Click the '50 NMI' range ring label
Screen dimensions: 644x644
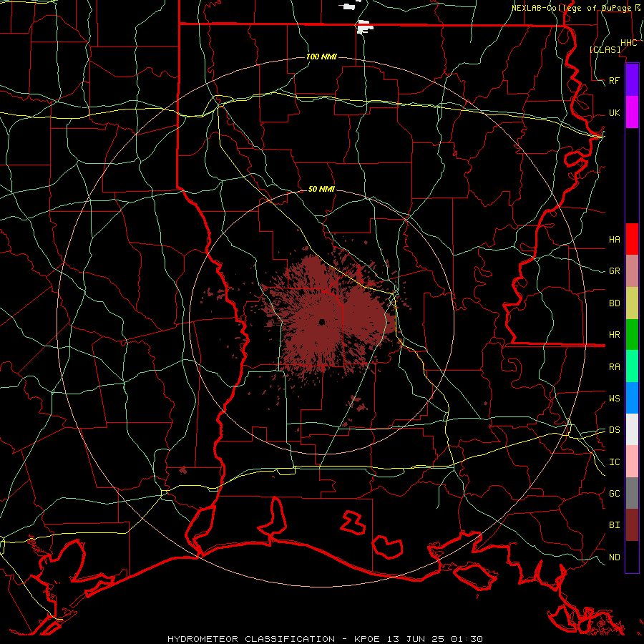321,189
